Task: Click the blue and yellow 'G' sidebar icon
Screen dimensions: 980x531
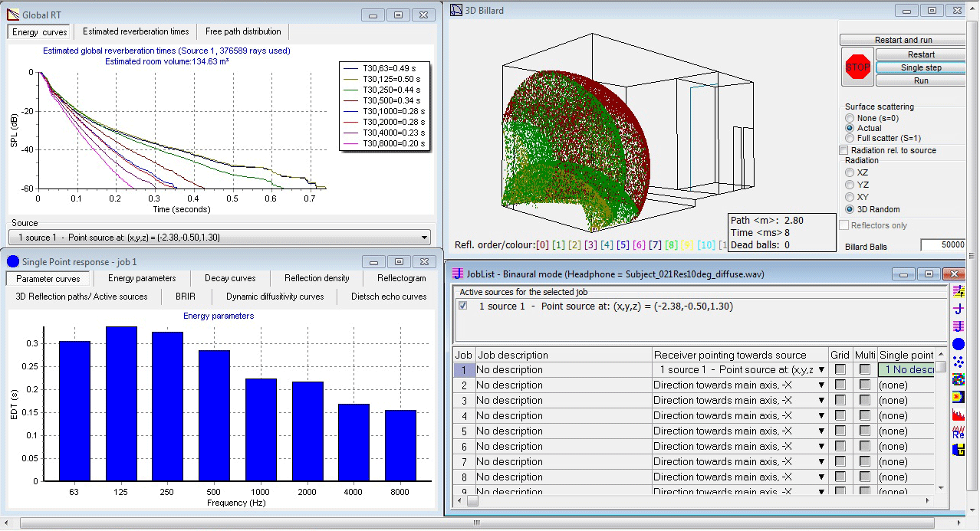Action: pos(958,450)
